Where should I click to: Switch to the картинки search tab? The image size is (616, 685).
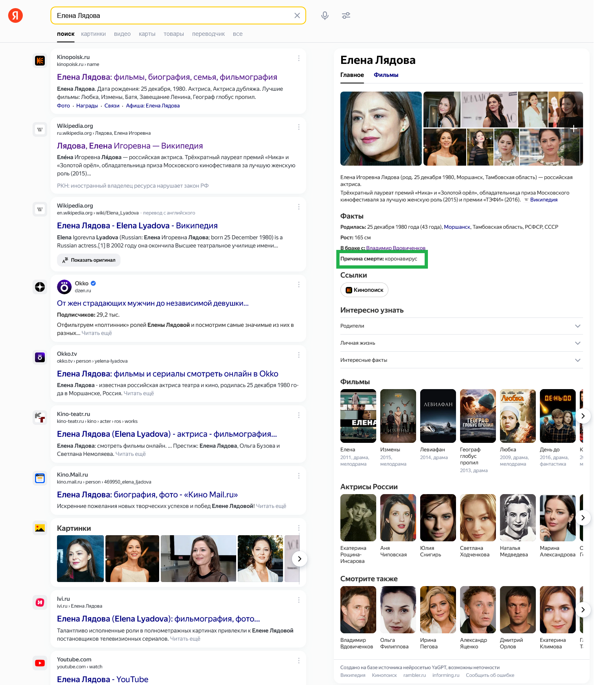[x=93, y=34]
